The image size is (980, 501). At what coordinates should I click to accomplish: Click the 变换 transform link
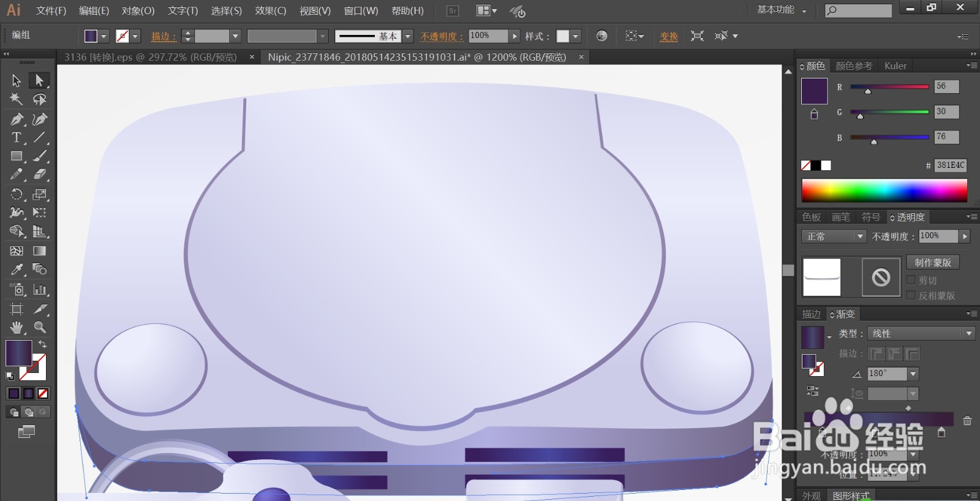669,36
